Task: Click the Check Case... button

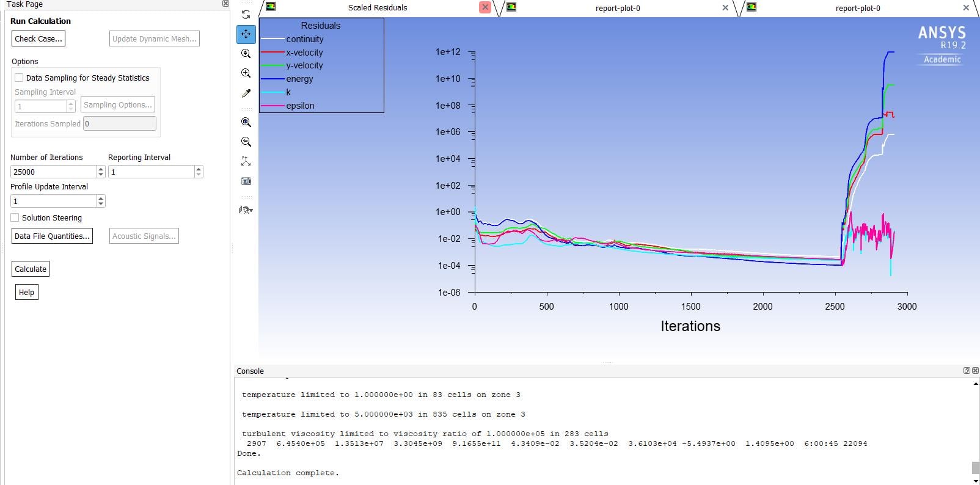Action: point(38,38)
